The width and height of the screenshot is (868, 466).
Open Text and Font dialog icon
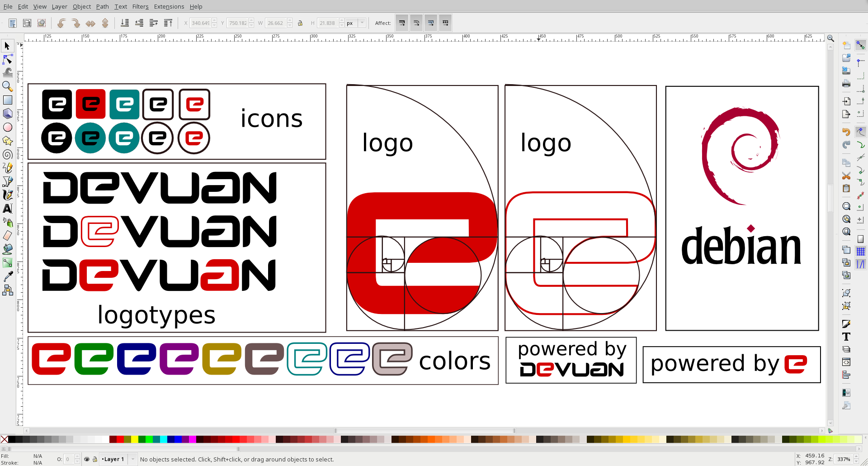coord(846,337)
